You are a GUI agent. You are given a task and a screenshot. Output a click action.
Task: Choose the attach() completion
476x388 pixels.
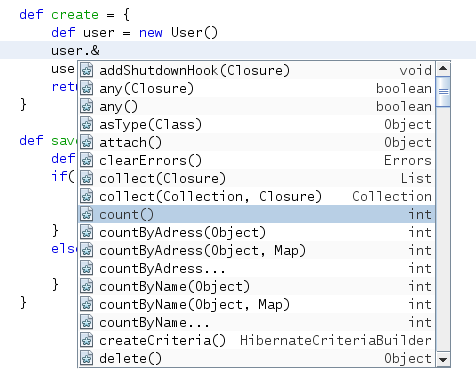pos(257,142)
